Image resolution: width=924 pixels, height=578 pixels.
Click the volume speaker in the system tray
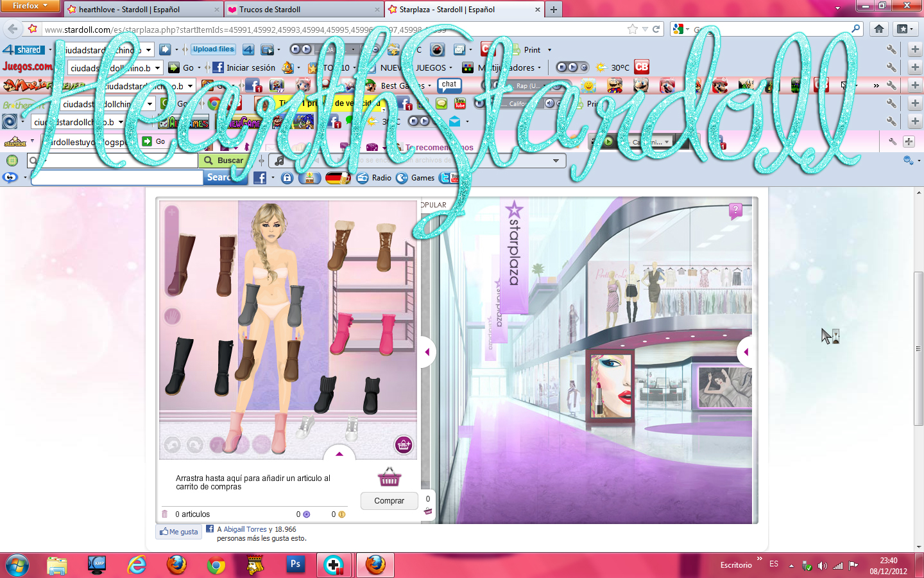click(x=823, y=565)
